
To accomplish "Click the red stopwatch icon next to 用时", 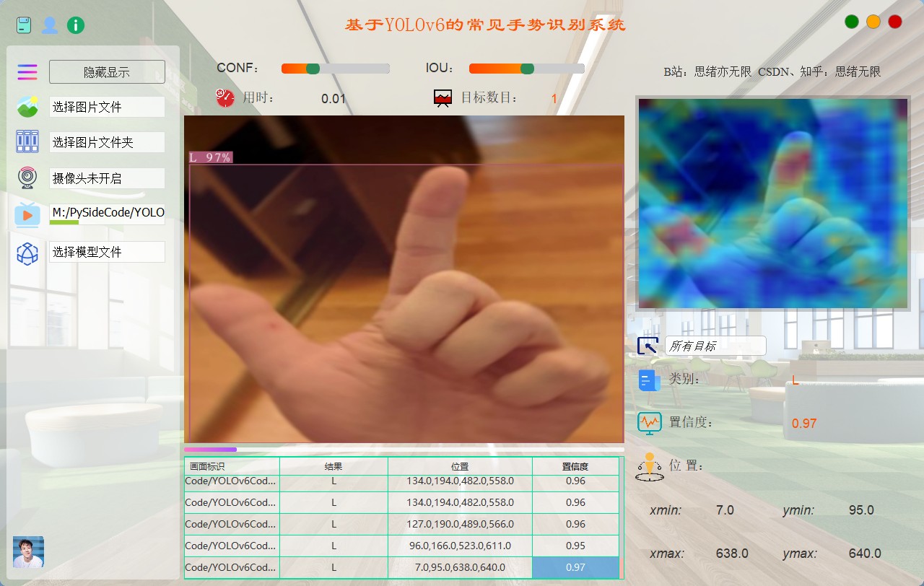I will [225, 98].
